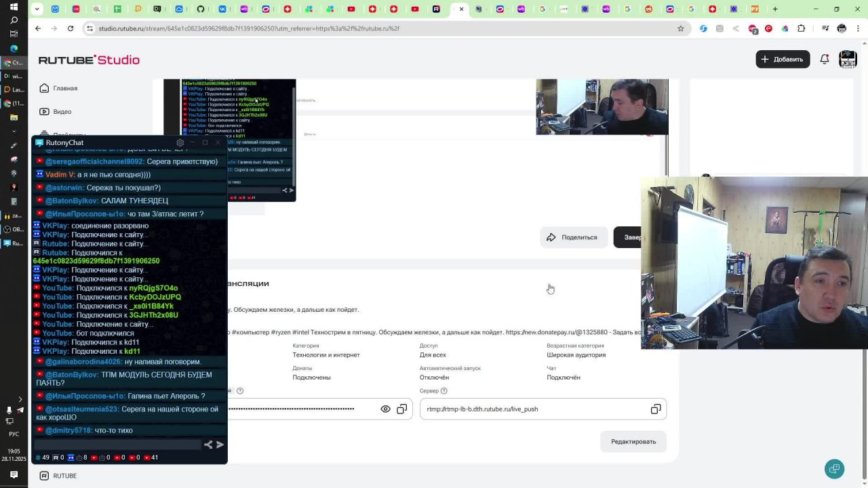868x488 pixels.
Task: Copy the rtmp server URL
Action: point(656,409)
